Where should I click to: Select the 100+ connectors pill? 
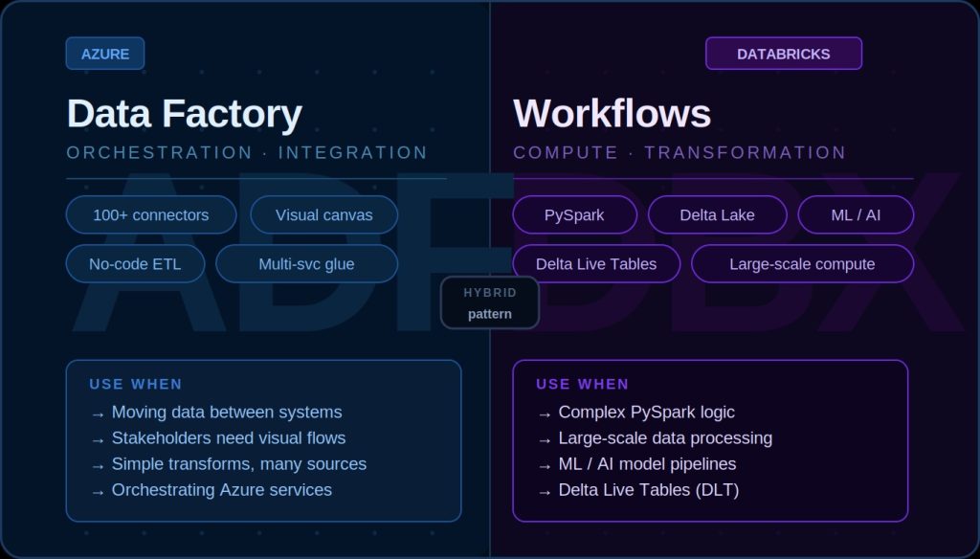151,215
